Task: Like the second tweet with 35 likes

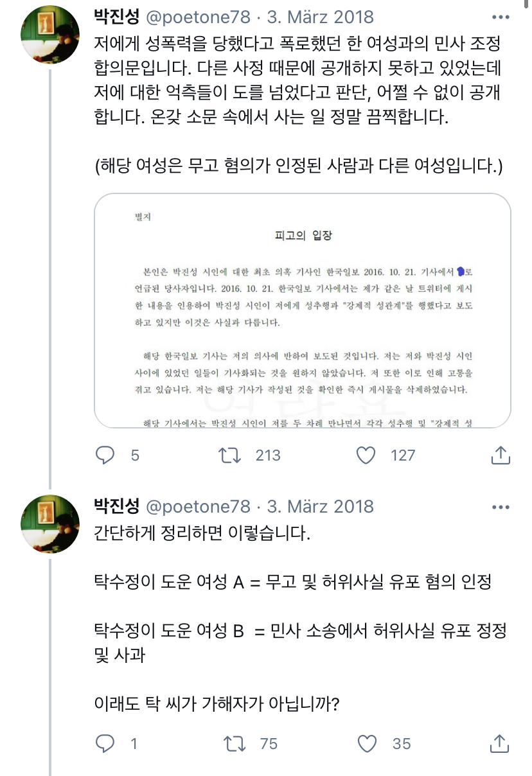Action: (367, 744)
